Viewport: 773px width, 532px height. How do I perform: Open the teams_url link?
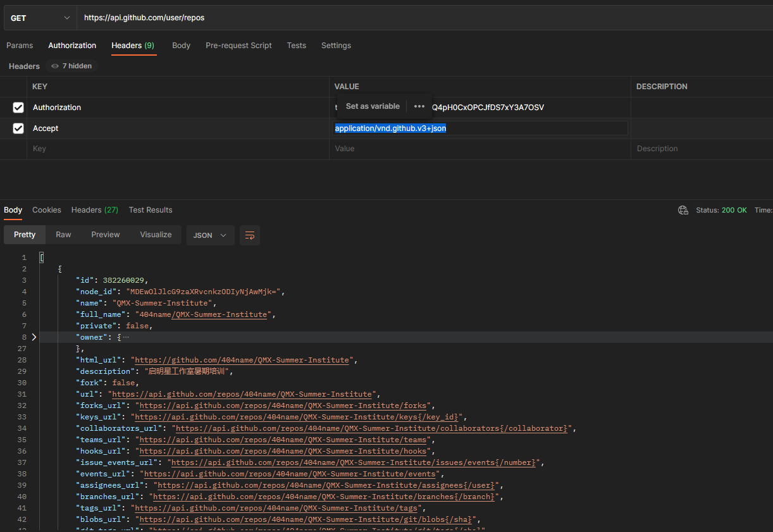[283, 440]
